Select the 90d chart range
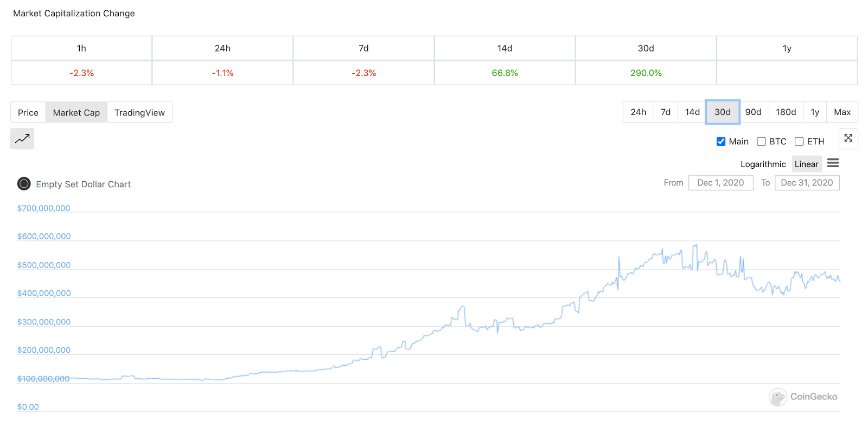868x433 pixels. click(x=753, y=112)
